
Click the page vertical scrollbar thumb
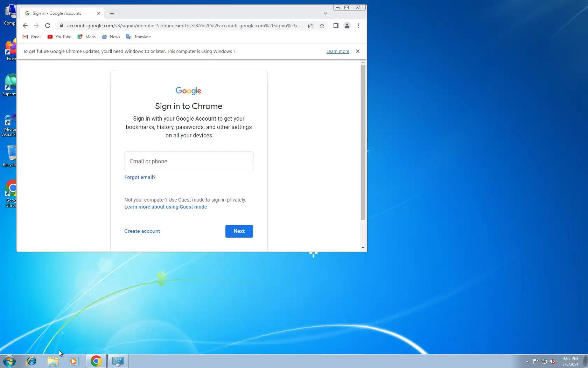[x=363, y=142]
